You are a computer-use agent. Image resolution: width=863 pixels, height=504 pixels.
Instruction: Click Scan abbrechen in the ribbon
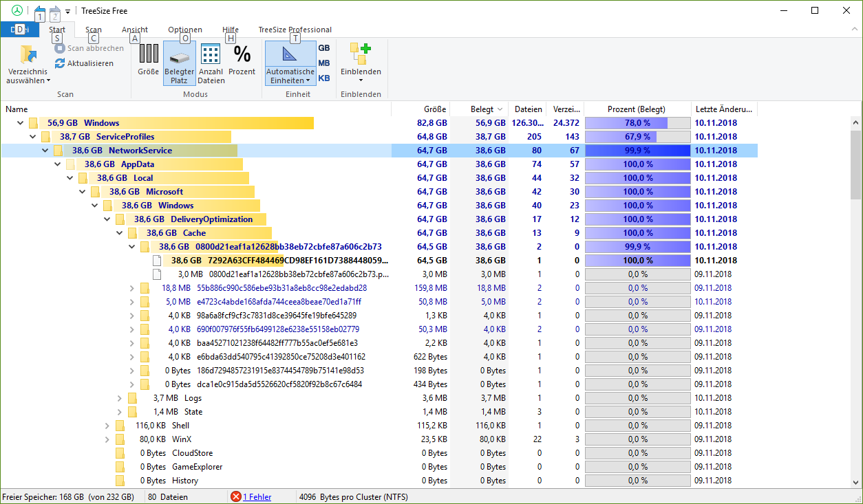tap(89, 48)
